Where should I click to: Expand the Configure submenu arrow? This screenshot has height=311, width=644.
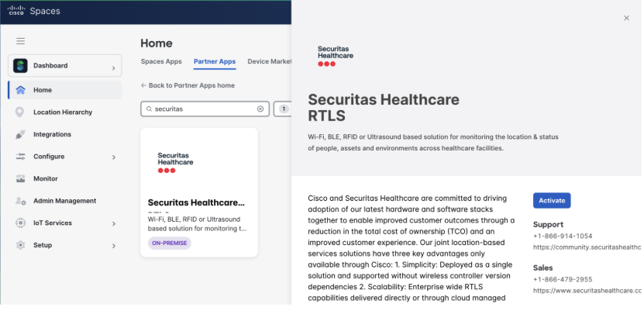click(x=113, y=157)
